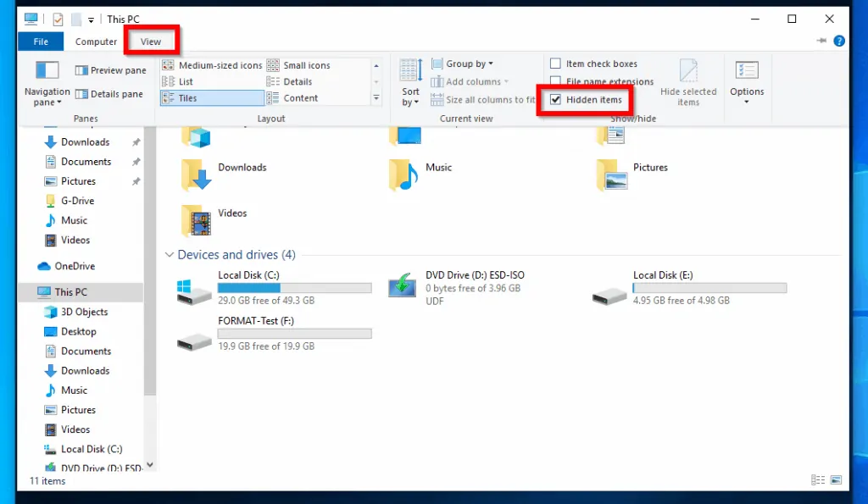Switch to the Computer tab
The width and height of the screenshot is (868, 504).
96,41
